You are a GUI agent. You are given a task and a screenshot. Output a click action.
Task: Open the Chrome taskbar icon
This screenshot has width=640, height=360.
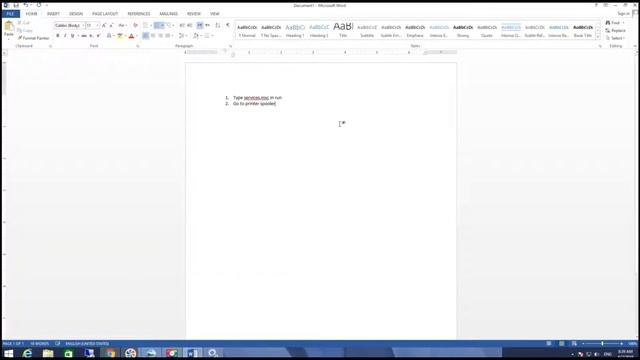click(x=110, y=353)
